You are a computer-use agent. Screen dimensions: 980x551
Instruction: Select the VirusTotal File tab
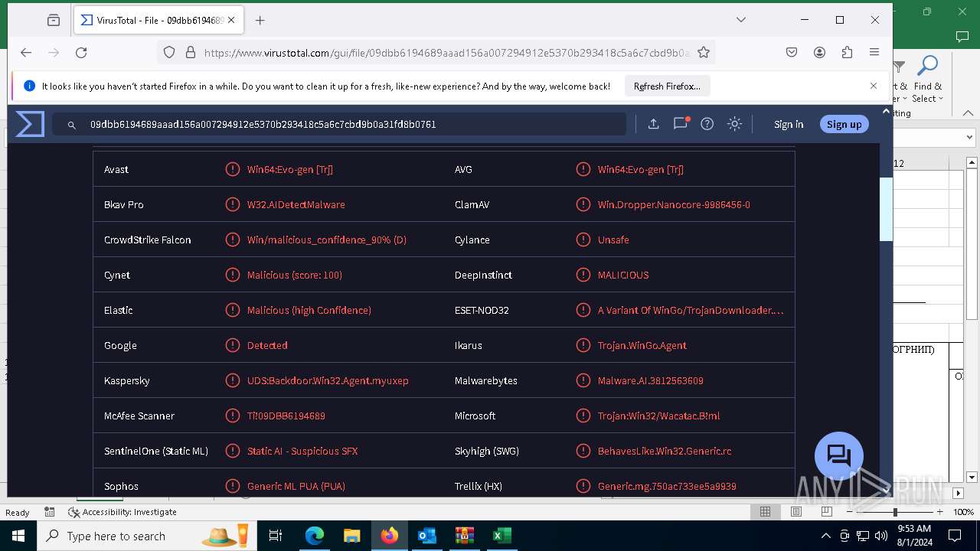click(159, 21)
